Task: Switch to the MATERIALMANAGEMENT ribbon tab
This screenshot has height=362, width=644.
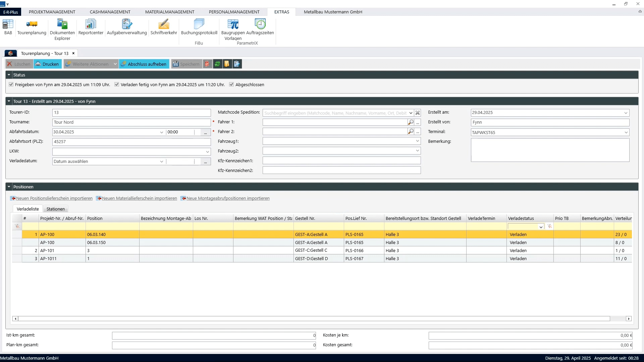Action: click(x=169, y=12)
